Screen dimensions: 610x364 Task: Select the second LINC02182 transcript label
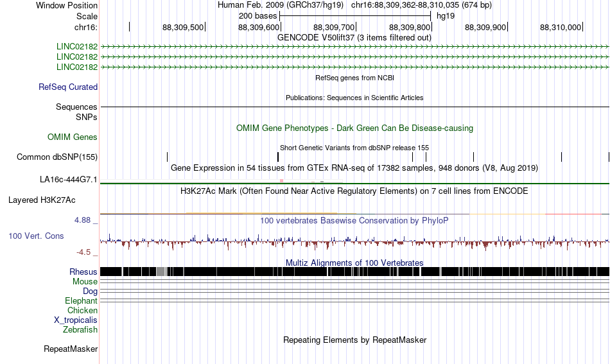(x=76, y=56)
